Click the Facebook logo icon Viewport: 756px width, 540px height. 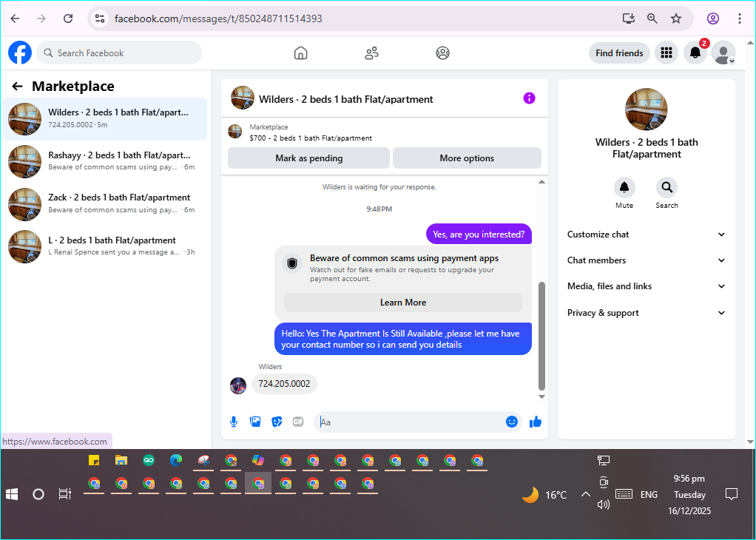(x=20, y=53)
